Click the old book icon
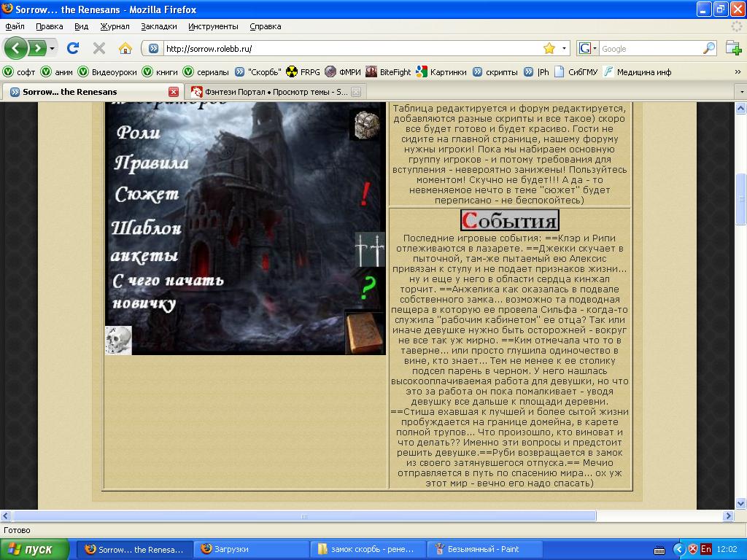This screenshot has height=560, width=747. pos(365,333)
